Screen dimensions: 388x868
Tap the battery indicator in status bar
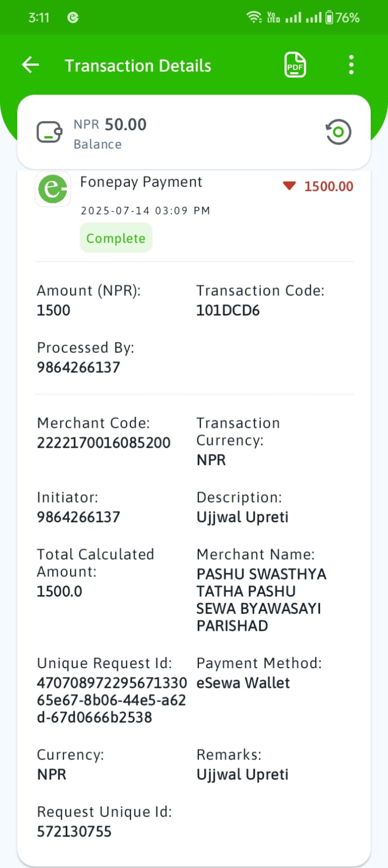[329, 17]
